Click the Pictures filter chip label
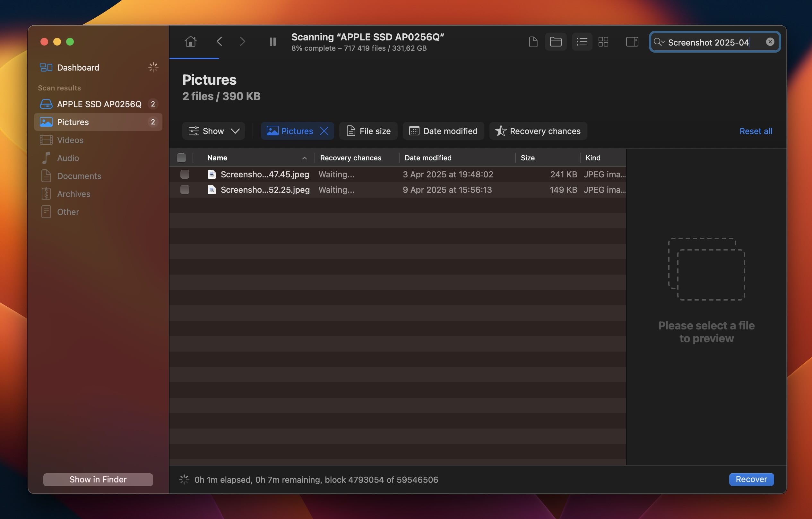 coord(297,131)
